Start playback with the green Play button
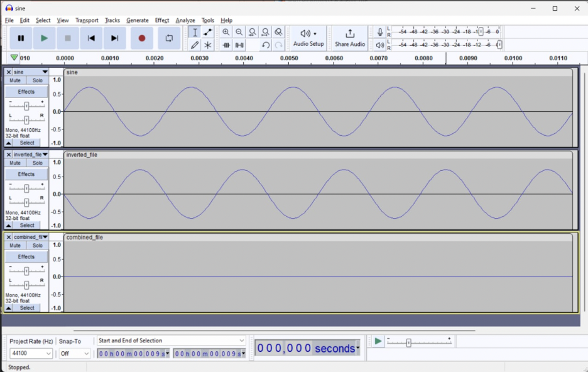This screenshot has width=588, height=372. pos(44,38)
